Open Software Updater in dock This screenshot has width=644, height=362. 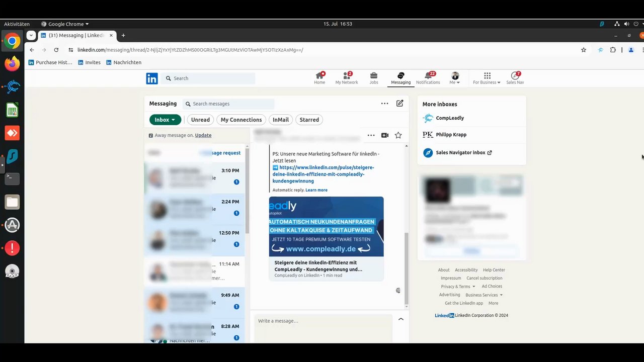(12, 225)
